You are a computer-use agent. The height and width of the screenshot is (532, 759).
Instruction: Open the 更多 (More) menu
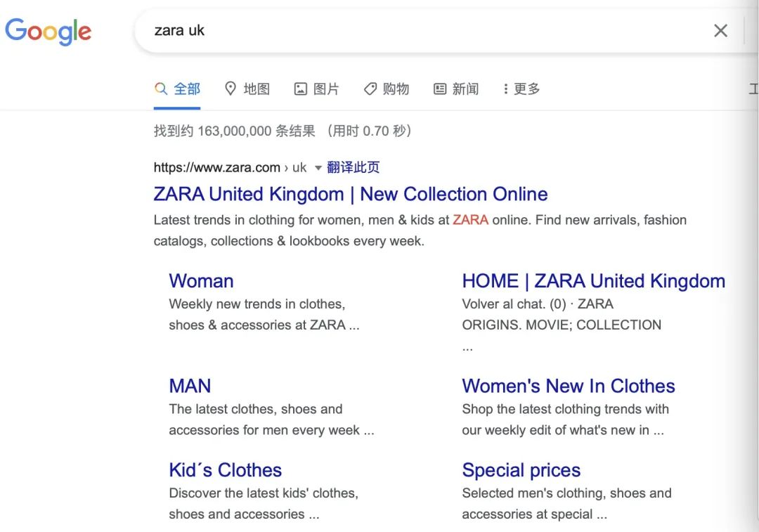[x=521, y=89]
